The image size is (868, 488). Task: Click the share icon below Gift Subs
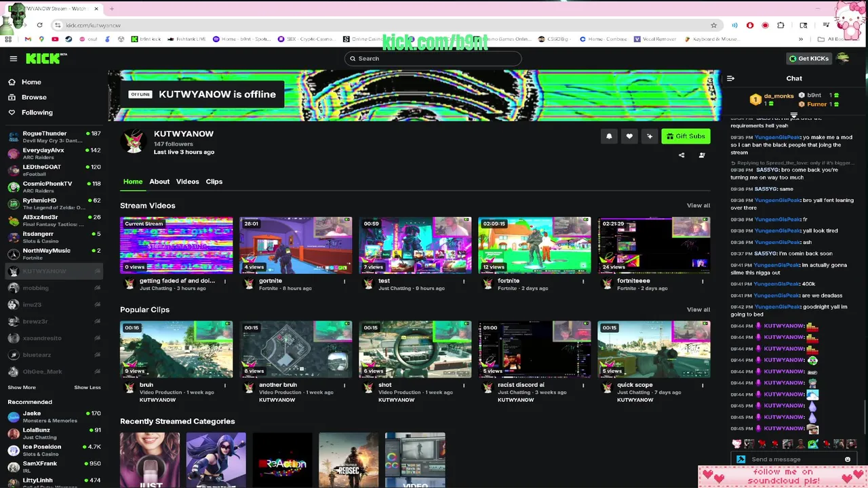[682, 155]
